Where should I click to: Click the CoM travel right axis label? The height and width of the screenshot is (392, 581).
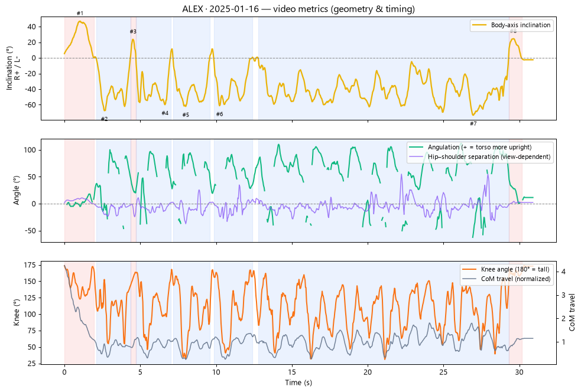[572, 313]
